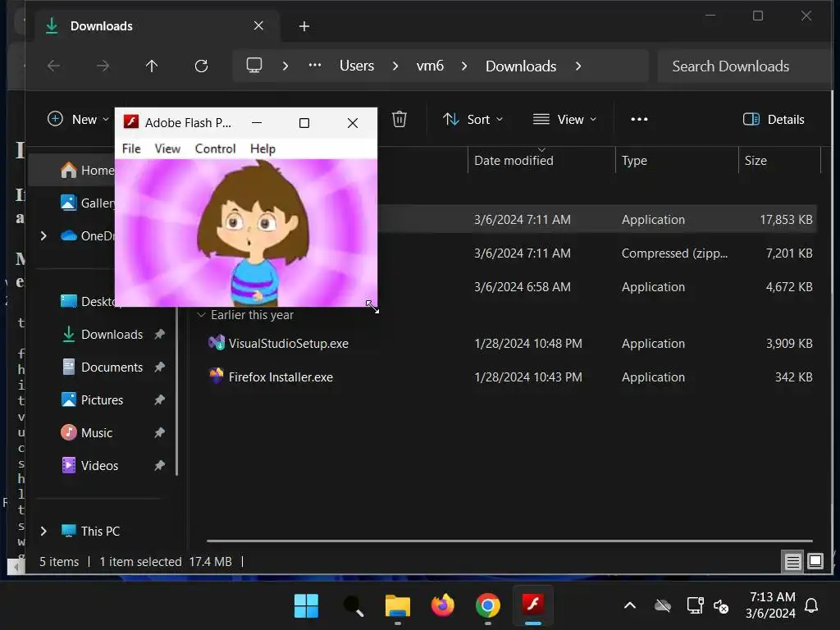Expand the This PC tree node

(44, 531)
